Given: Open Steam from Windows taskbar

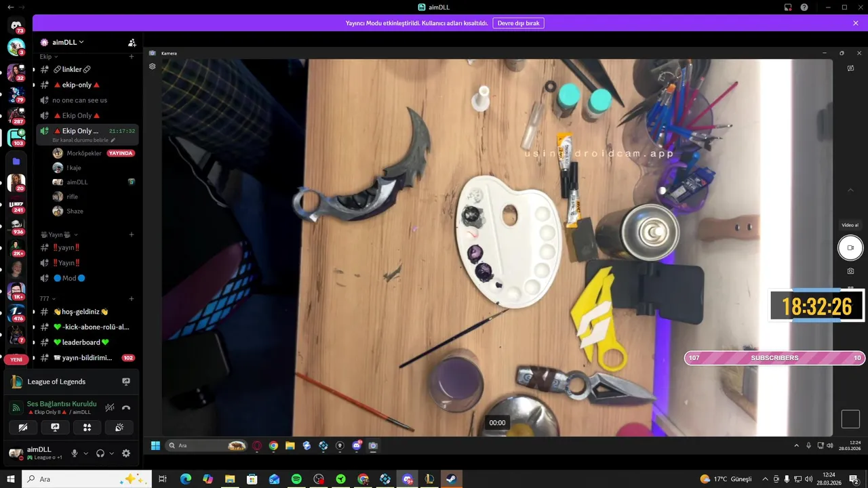Looking at the screenshot, I should tap(451, 479).
